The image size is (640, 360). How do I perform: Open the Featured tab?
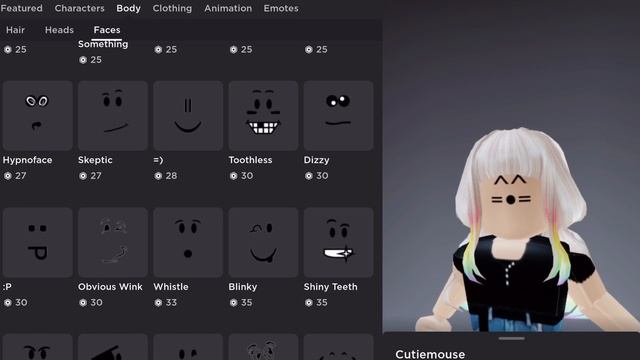(x=21, y=8)
